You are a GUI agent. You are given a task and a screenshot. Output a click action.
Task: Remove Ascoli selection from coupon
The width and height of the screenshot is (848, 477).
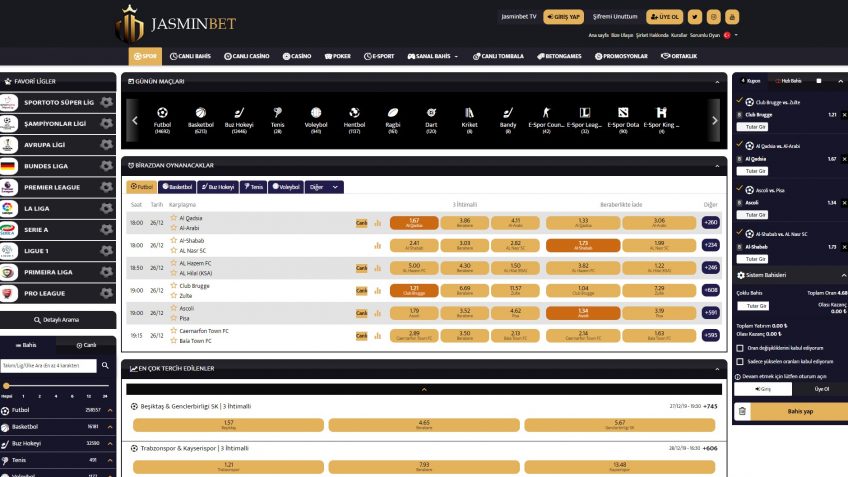844,203
